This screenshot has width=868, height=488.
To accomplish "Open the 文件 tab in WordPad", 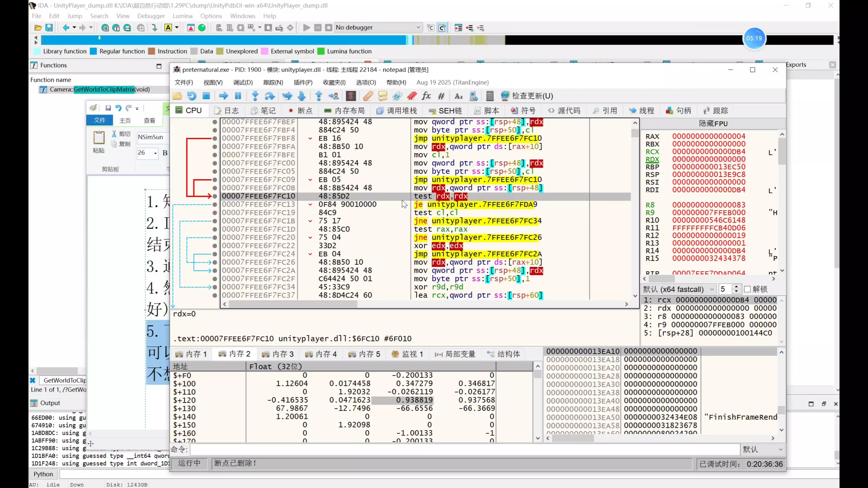I will pos(100,121).
